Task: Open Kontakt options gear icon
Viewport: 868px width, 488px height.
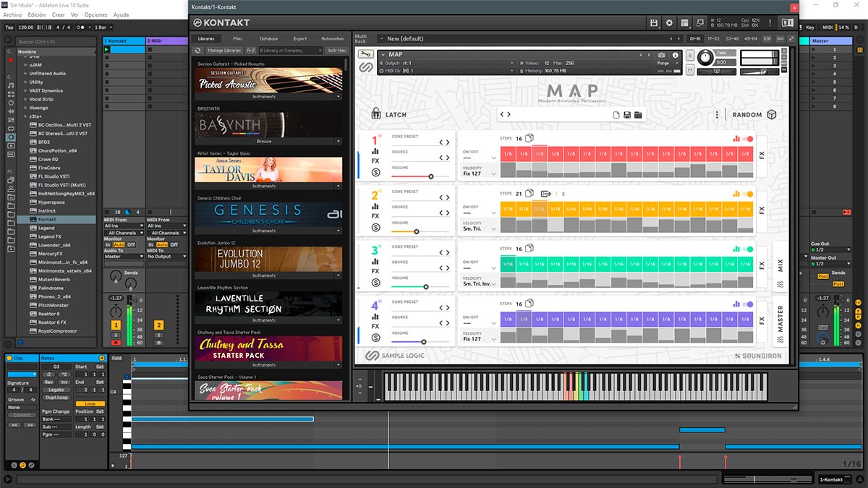Action: pyautogui.click(x=669, y=23)
